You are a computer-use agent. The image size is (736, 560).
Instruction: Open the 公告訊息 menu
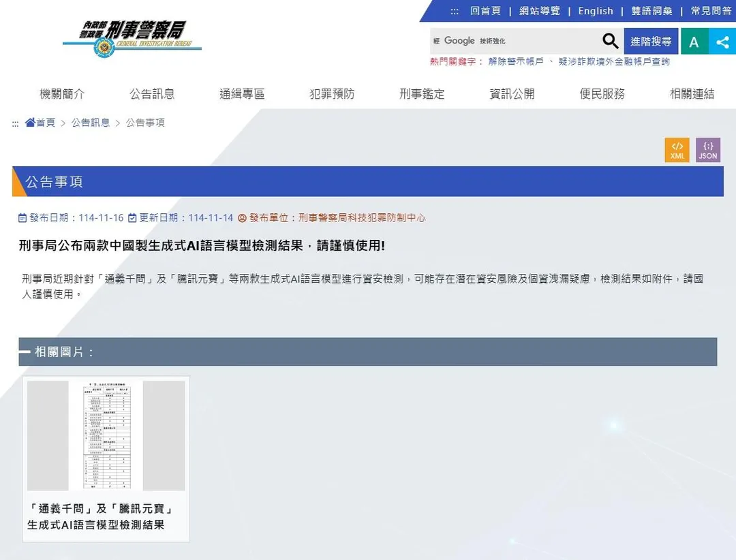pyautogui.click(x=152, y=94)
